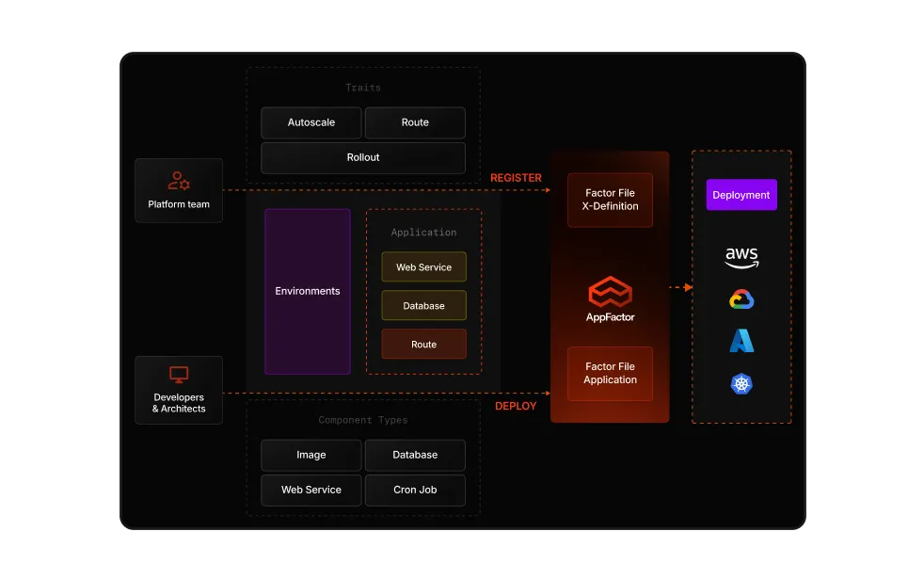924x580 pixels.
Task: Open the Factor File X-Definition card
Action: pos(610,200)
